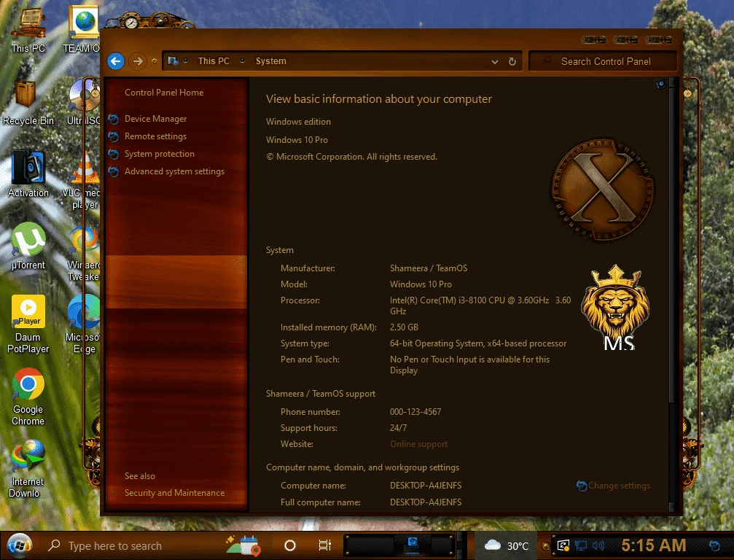
Task: Open System protection link
Action: [x=159, y=154]
